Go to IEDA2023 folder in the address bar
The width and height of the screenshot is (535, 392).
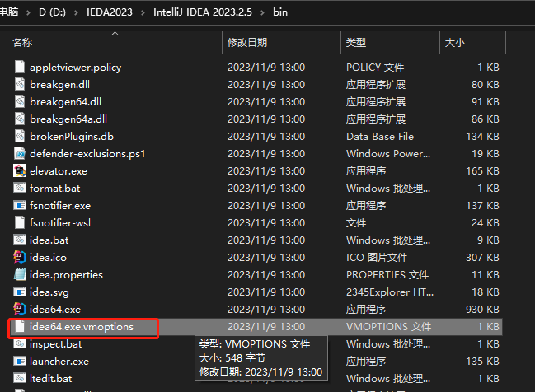[x=109, y=12]
